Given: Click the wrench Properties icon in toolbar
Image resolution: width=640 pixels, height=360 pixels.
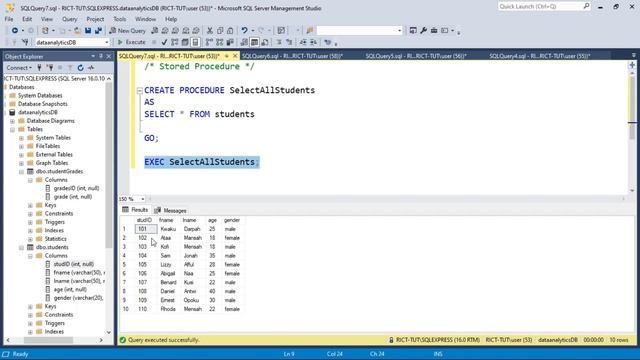Looking at the screenshot, I should point(424,31).
